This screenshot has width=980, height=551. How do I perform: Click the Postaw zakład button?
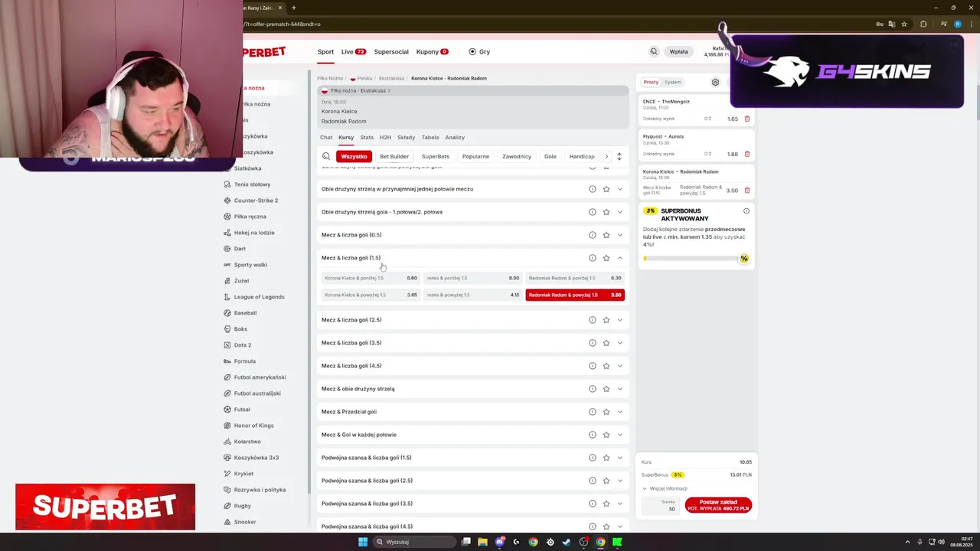[718, 505]
